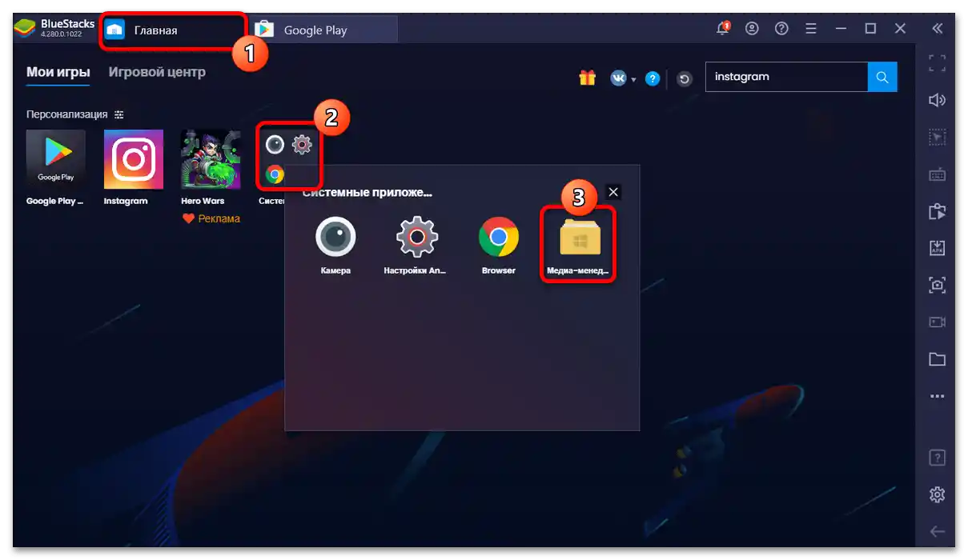Open multi-instance sync icon
Image resolution: width=968 pixels, height=560 pixels.
pyautogui.click(x=937, y=211)
